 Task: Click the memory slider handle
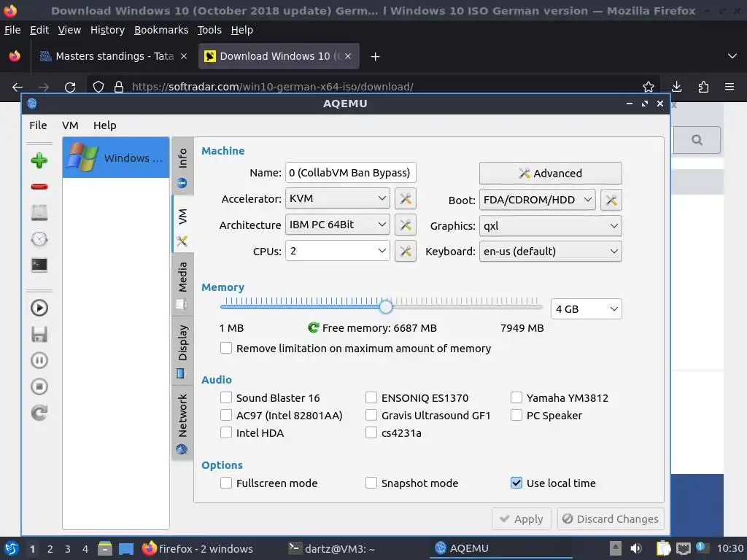[386, 307]
